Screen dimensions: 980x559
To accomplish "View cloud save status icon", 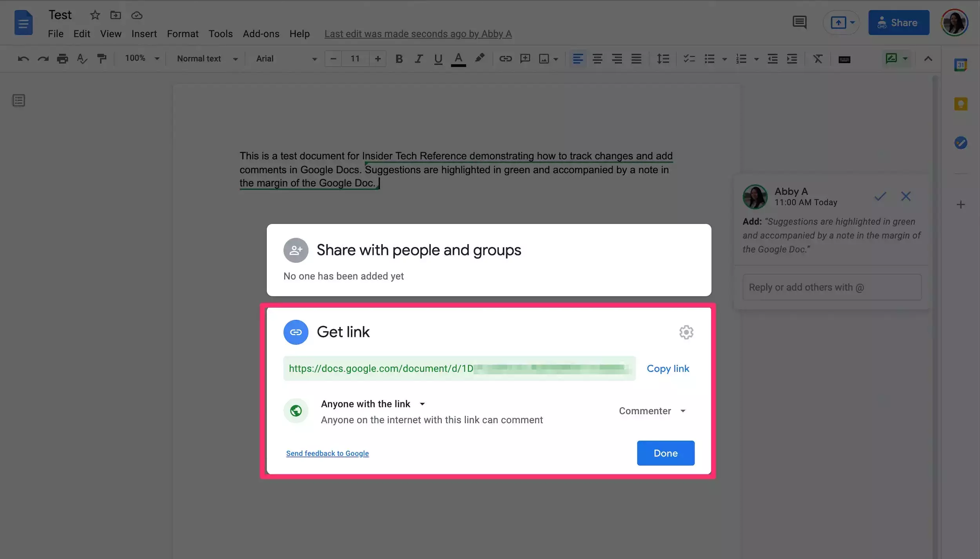I will point(136,16).
